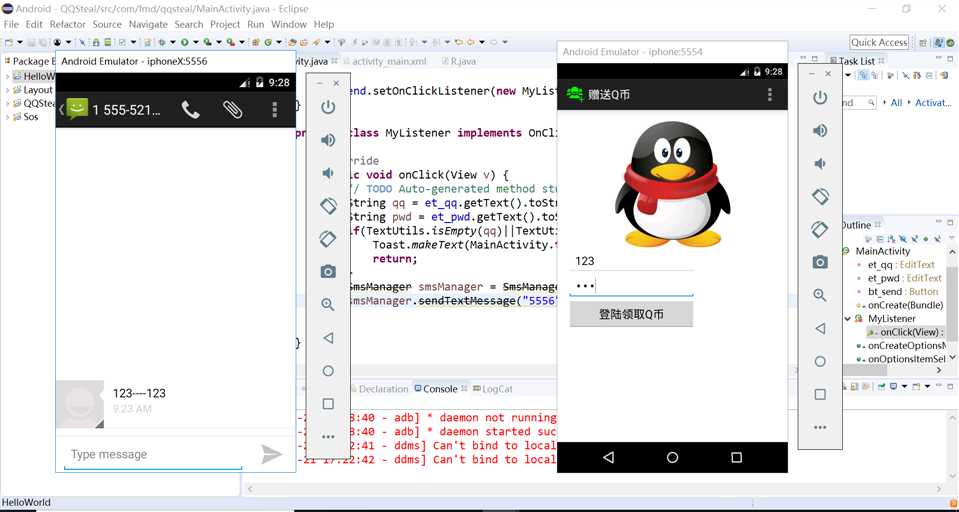Switch to the activity_main.xml editor tab
Screen dimensions: 959x512
[x=389, y=62]
